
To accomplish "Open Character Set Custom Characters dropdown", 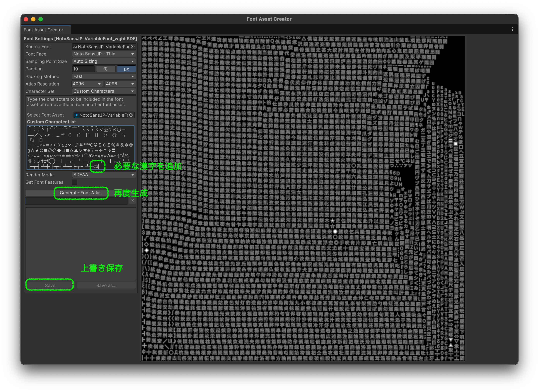I will (x=104, y=91).
